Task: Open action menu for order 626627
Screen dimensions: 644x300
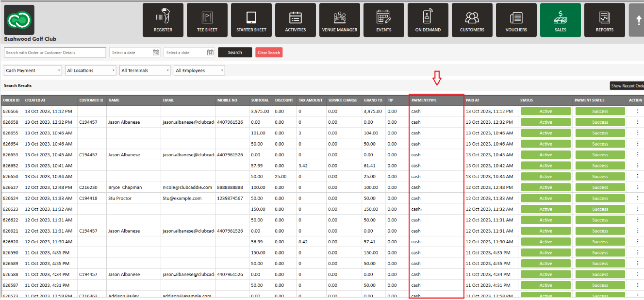Action: (x=638, y=187)
